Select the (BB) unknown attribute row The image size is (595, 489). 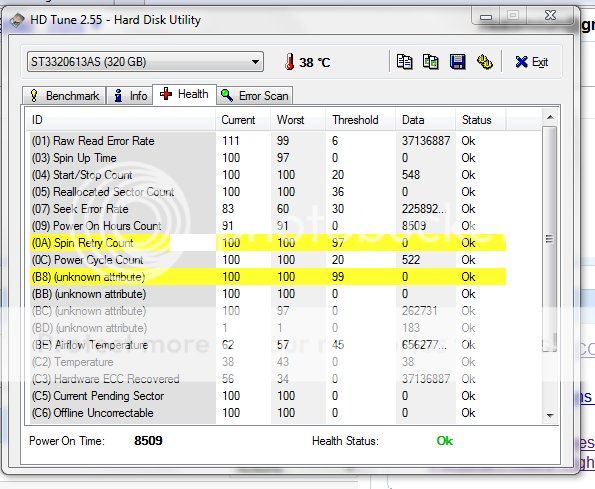click(268, 294)
